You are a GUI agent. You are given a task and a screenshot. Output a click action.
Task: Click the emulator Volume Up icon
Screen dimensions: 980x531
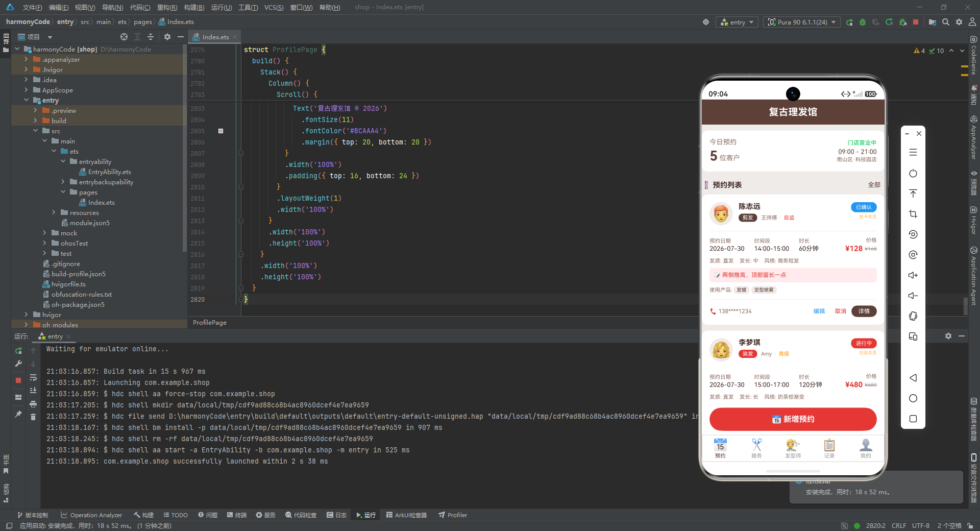[x=913, y=275]
